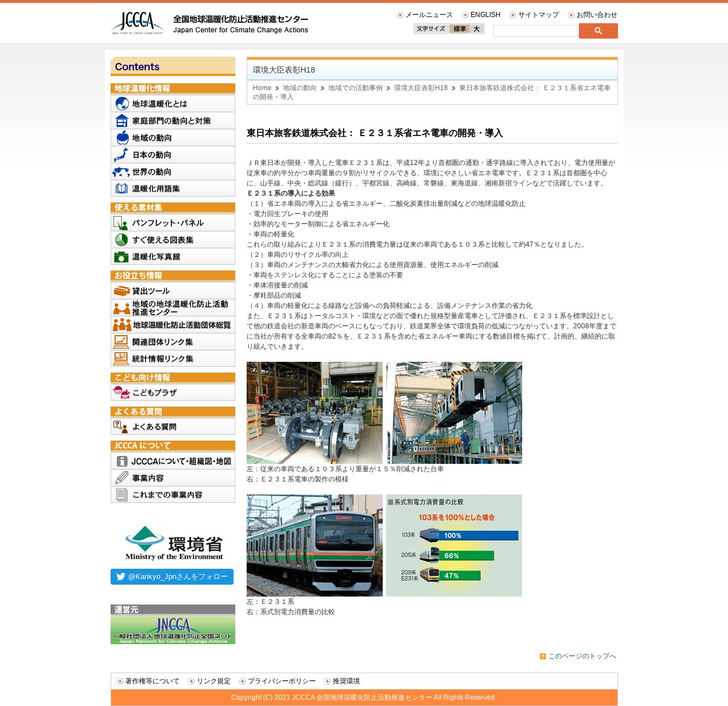
Task: View the E231 car body production photo
Action: pos(454,413)
